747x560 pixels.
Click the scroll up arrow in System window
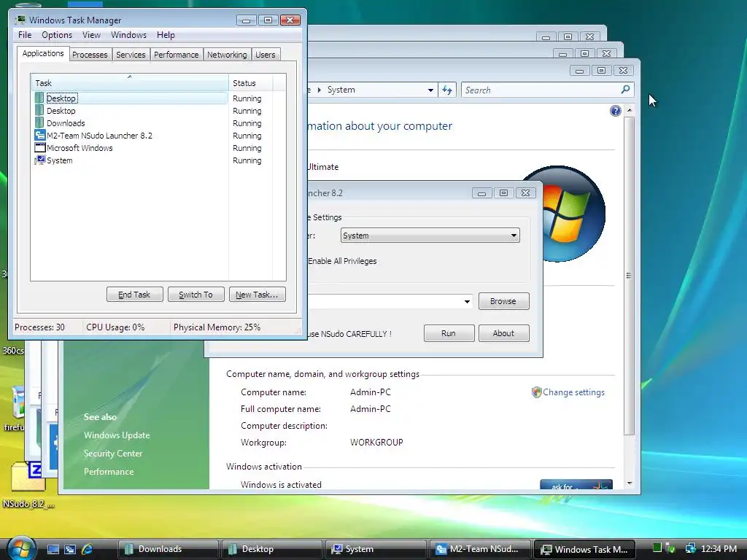point(630,111)
